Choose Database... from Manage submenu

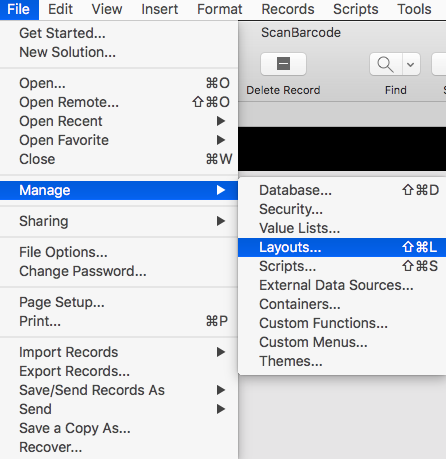point(342,190)
